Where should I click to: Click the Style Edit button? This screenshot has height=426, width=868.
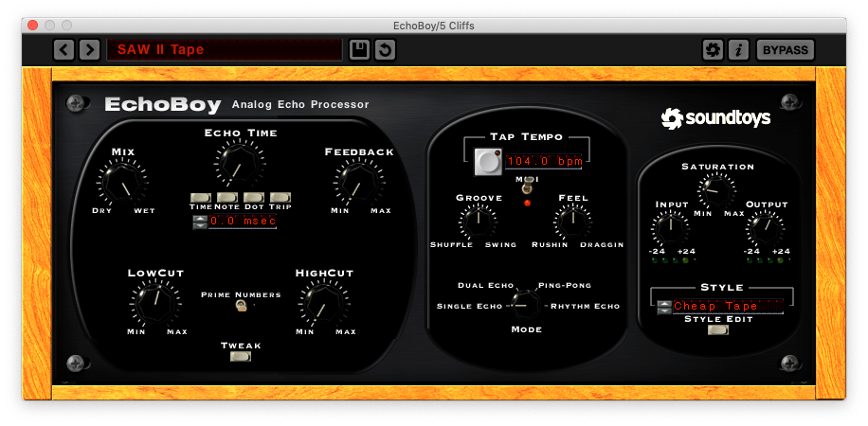point(718,329)
